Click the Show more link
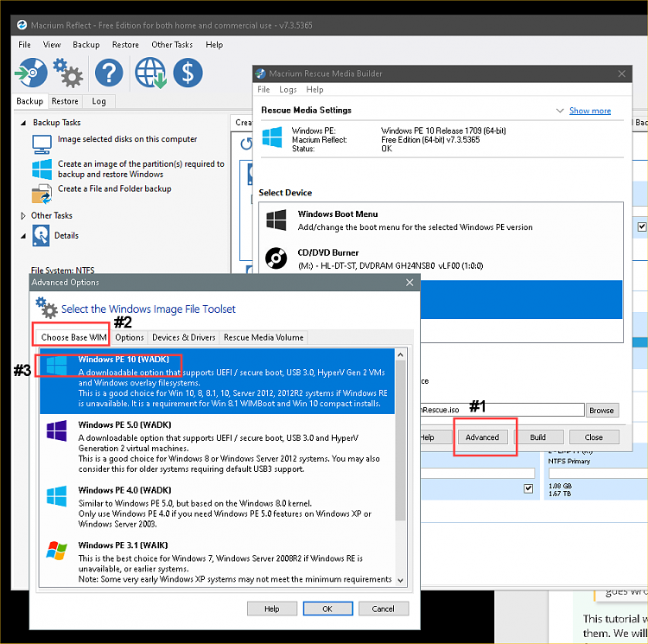Viewport: 648px width, 644px height. click(590, 111)
